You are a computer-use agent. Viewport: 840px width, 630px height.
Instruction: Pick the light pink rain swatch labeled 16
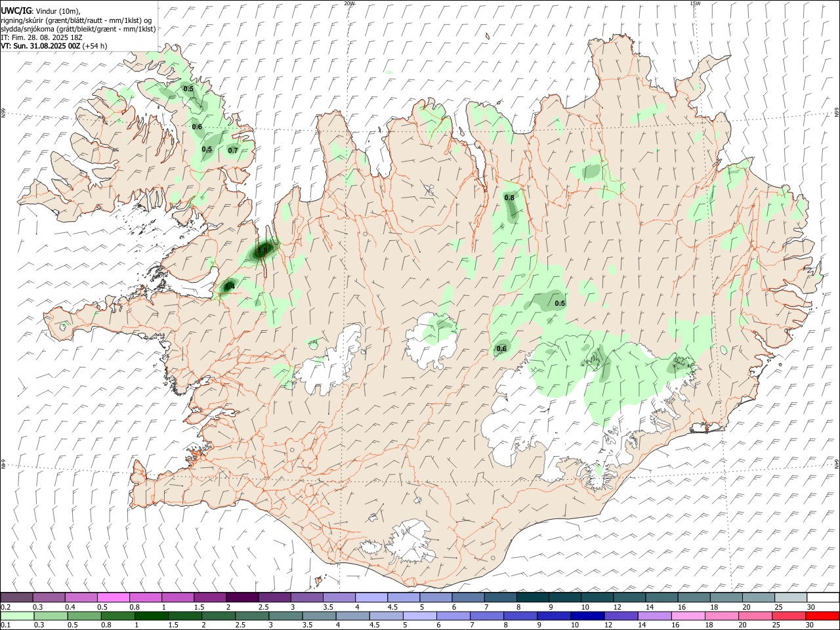click(x=688, y=616)
